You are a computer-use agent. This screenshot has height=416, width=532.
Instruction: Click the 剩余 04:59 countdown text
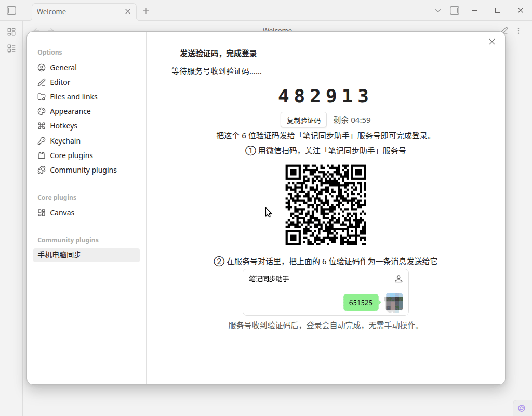pos(352,120)
